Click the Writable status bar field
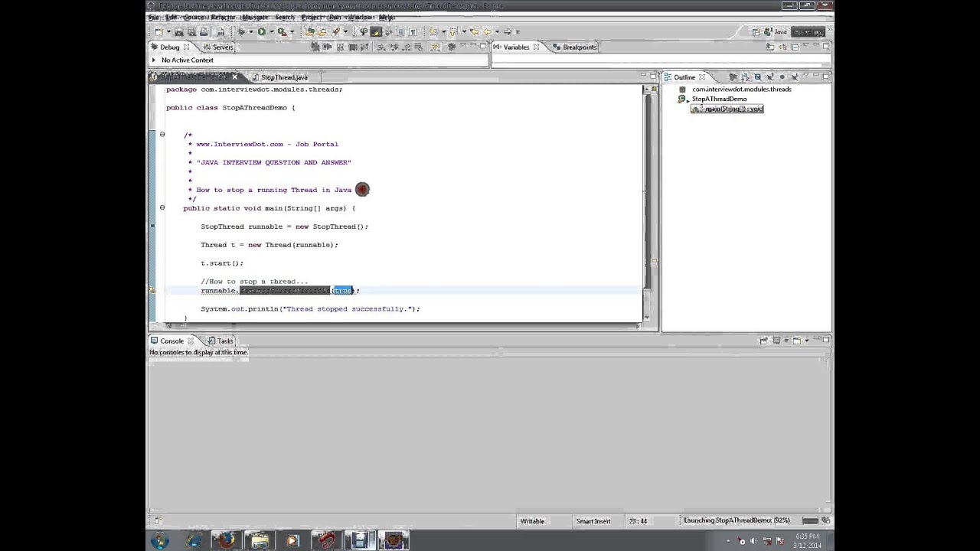 click(532, 521)
